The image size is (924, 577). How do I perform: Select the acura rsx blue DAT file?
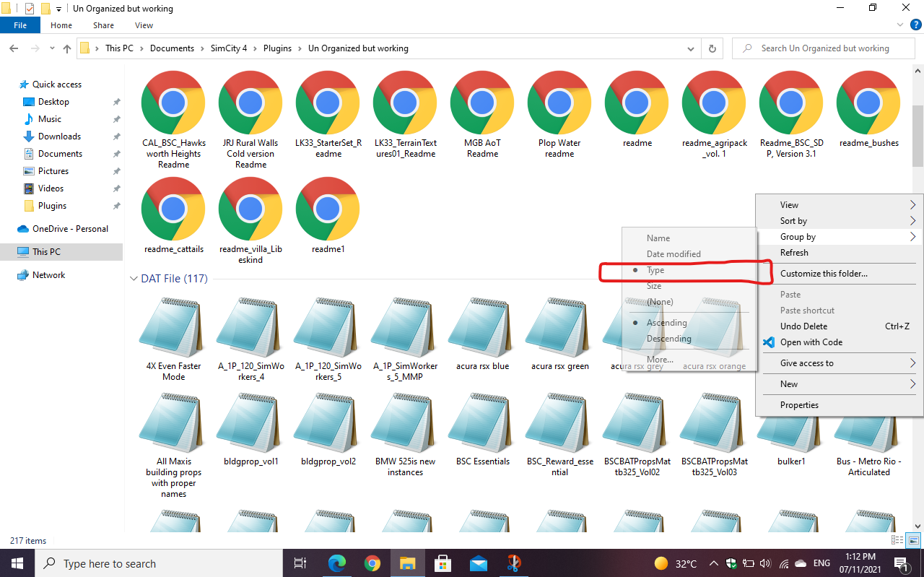(482, 333)
